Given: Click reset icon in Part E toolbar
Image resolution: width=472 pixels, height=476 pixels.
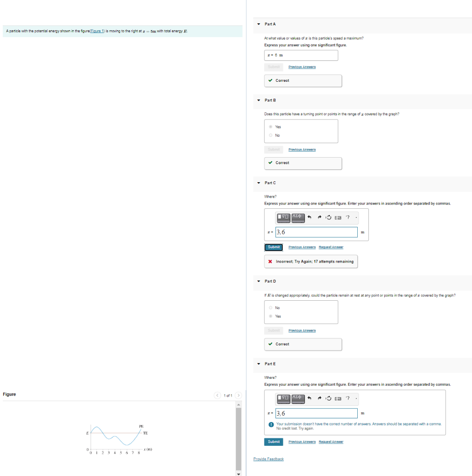Looking at the screenshot, I should click(x=328, y=398).
